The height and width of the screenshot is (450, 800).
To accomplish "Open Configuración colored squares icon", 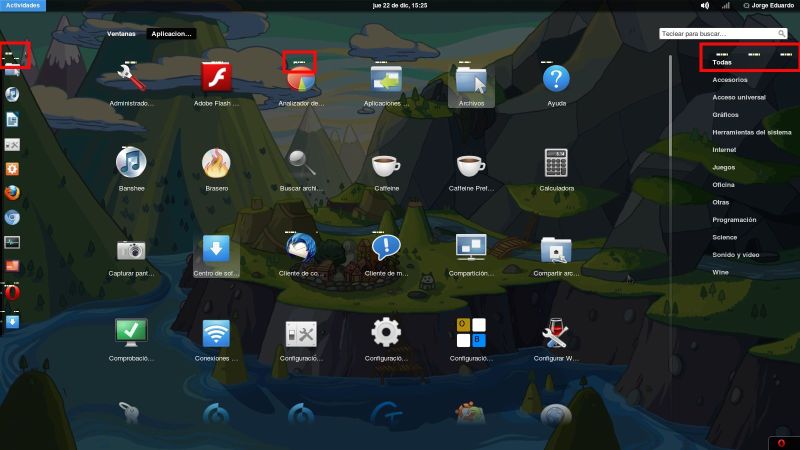I will 471,333.
